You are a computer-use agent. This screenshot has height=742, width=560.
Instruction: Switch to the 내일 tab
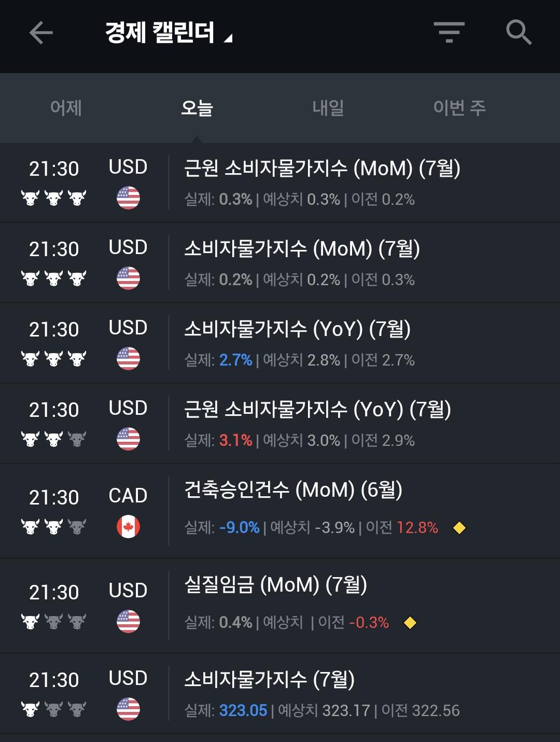(328, 108)
